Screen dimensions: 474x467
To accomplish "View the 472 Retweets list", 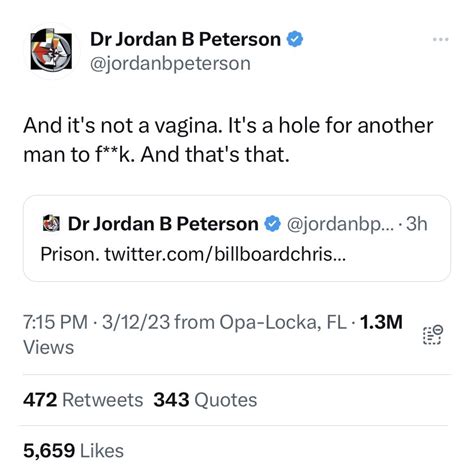I will [x=83, y=400].
